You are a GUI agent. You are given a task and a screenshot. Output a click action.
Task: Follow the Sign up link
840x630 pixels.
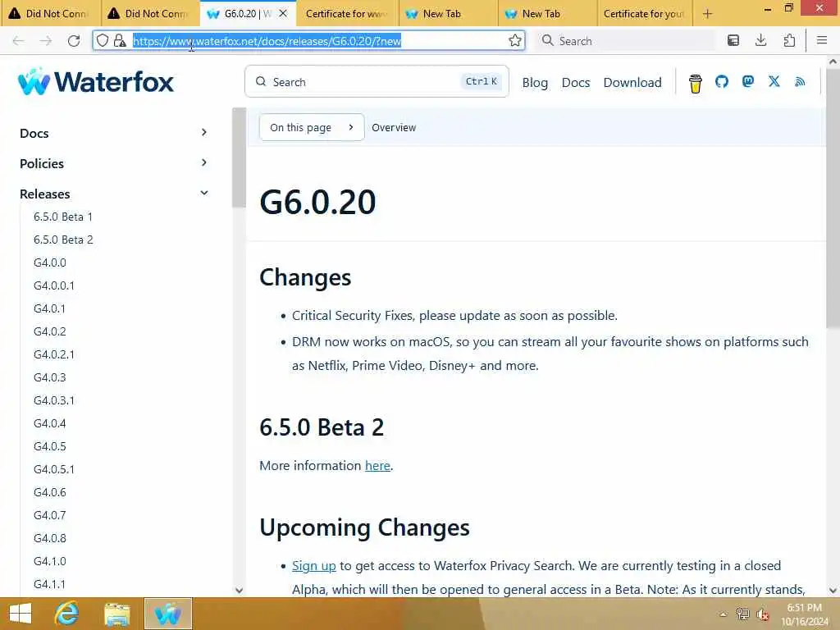314,566
